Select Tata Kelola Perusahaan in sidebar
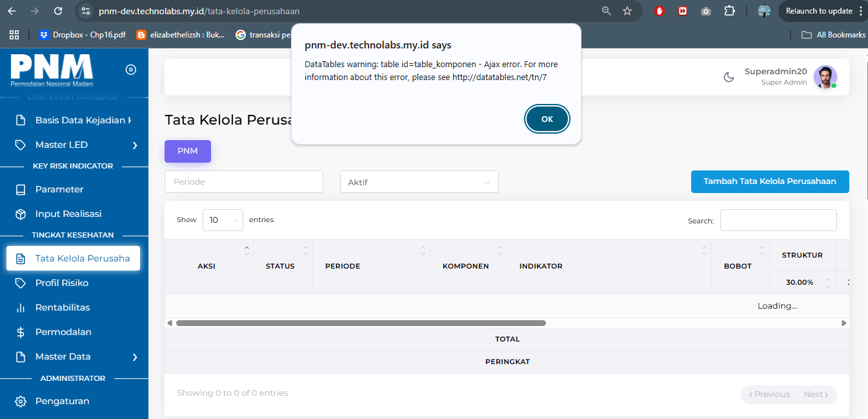This screenshot has height=419, width=868. click(74, 258)
